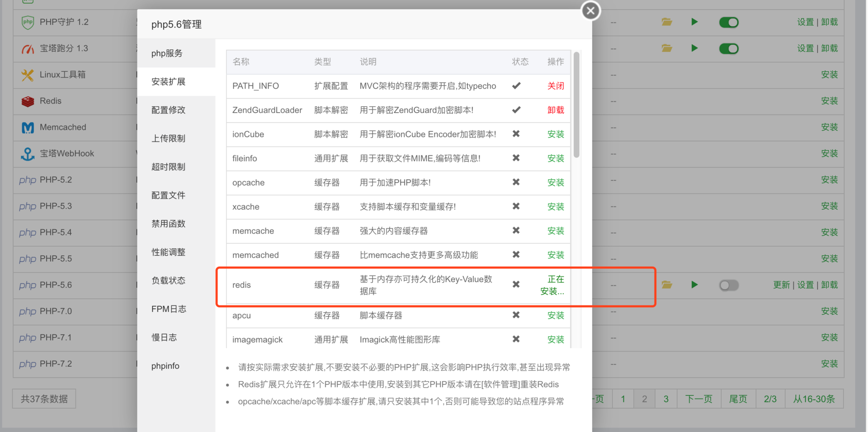Disable the PHP守护 green toggle switch
This screenshot has width=868, height=432.
(728, 22)
